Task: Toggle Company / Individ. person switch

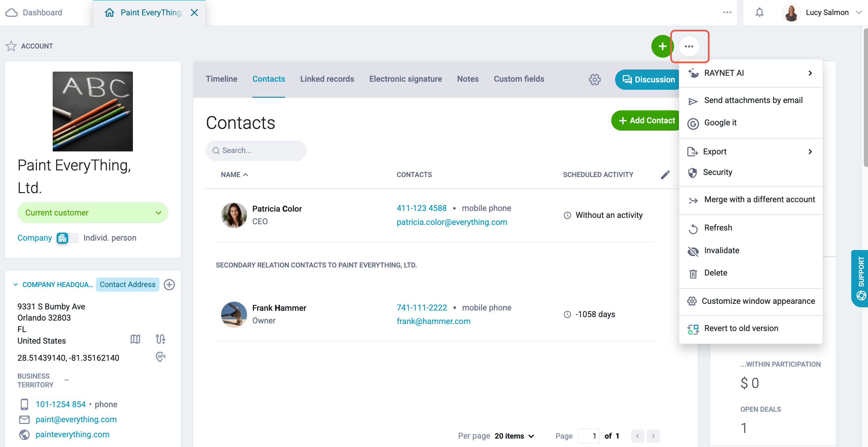Action: [67, 238]
